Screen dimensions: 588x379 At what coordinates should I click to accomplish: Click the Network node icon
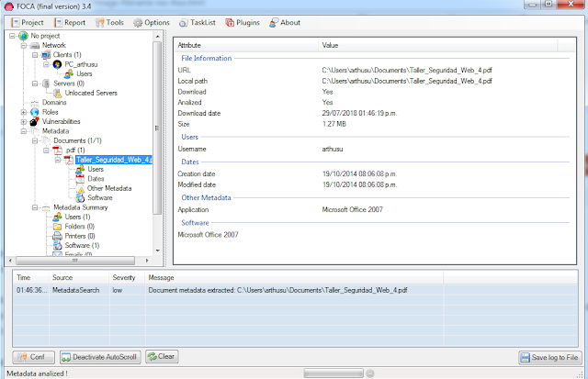point(35,45)
